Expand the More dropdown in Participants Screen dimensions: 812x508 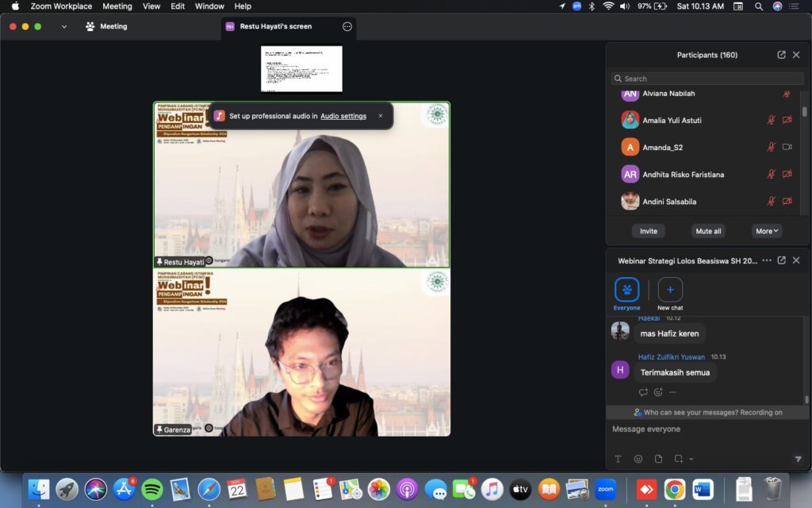(x=767, y=231)
